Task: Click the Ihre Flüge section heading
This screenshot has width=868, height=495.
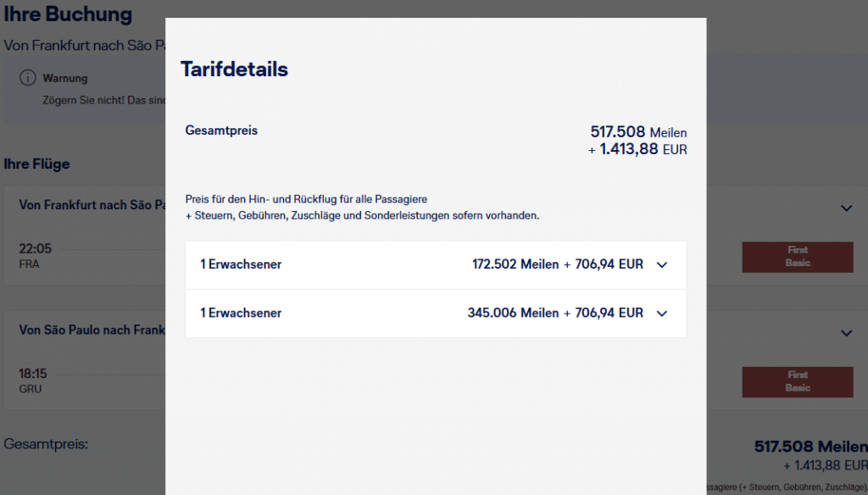Action: tap(36, 164)
